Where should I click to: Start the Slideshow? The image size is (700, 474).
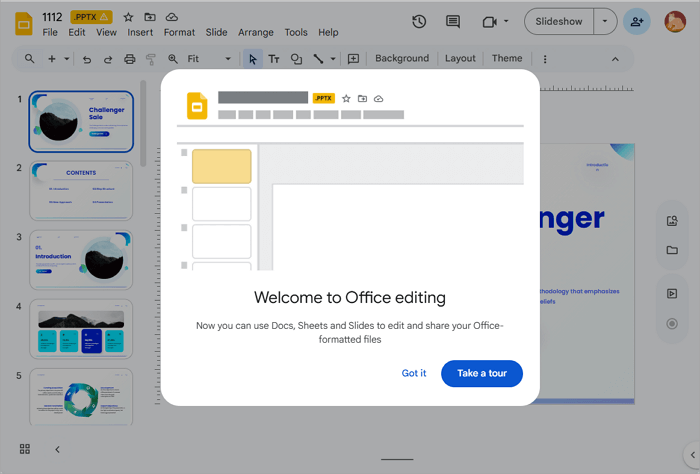point(558,21)
